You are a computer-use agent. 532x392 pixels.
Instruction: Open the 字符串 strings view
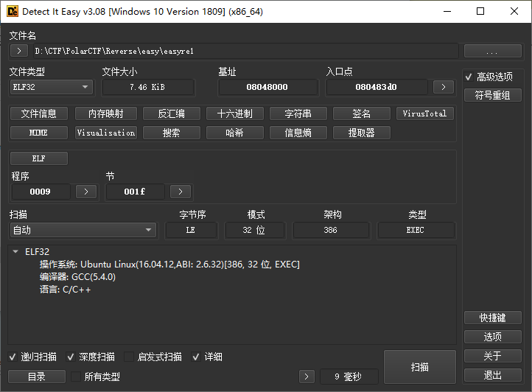[298, 113]
